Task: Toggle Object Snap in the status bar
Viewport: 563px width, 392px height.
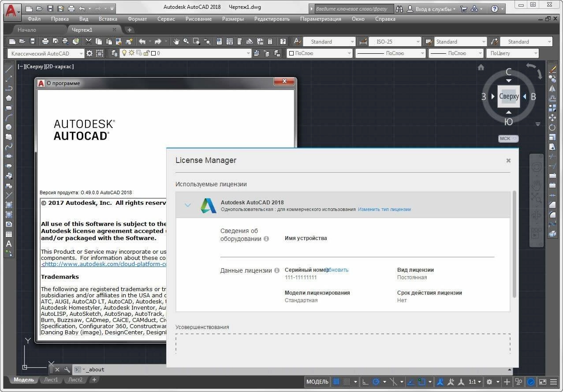Action: 422,382
